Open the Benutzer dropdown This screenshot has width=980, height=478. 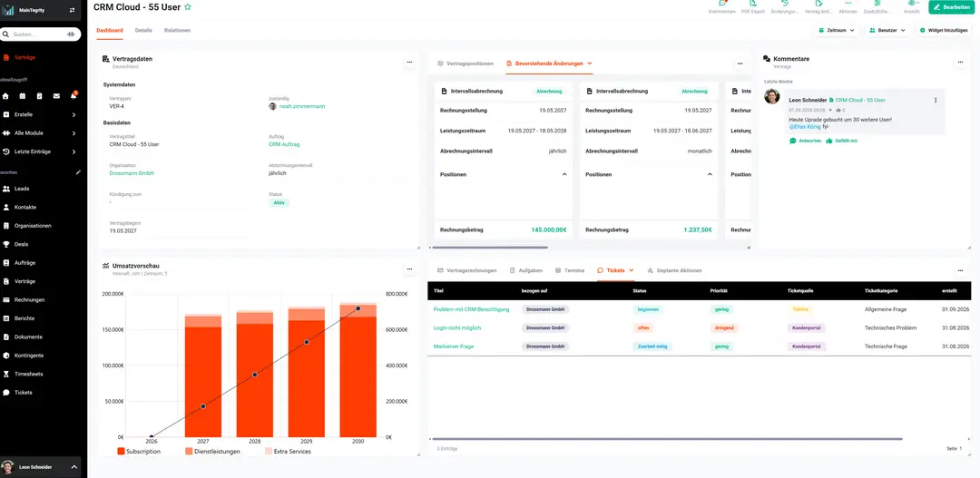click(887, 30)
